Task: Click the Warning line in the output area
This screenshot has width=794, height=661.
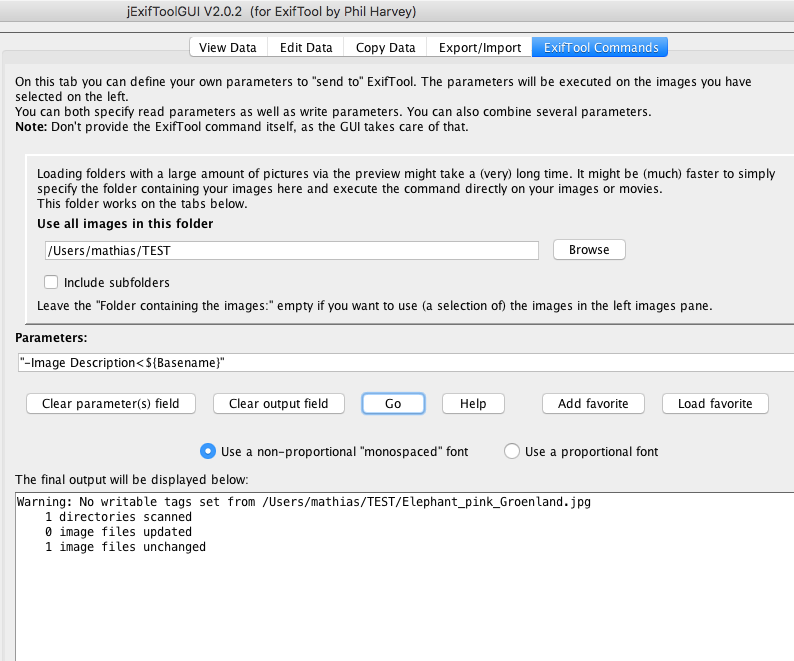Action: [x=304, y=502]
